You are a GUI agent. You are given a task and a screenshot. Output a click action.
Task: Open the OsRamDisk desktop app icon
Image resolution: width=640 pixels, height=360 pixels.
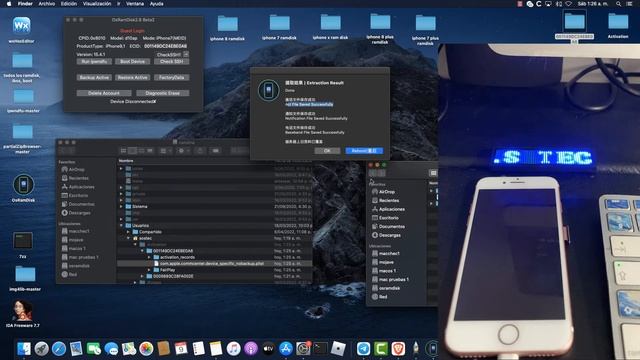(23, 184)
